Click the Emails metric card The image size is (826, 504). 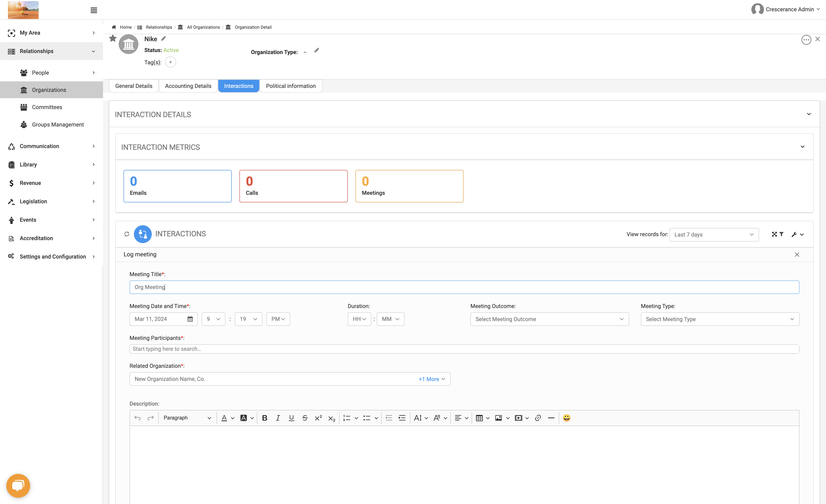click(177, 186)
